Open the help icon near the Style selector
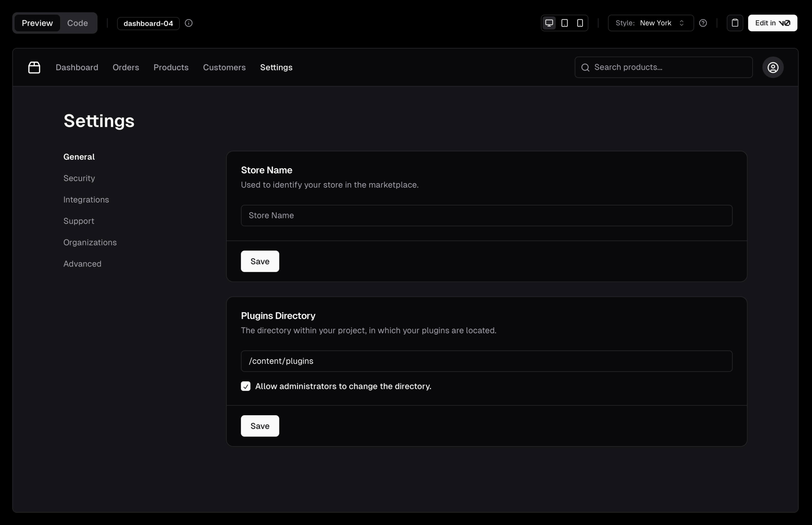The height and width of the screenshot is (525, 812). click(x=703, y=23)
